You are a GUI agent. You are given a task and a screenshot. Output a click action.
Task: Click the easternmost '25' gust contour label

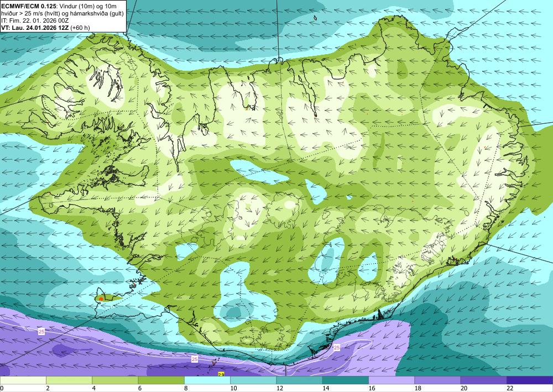click(x=337, y=348)
